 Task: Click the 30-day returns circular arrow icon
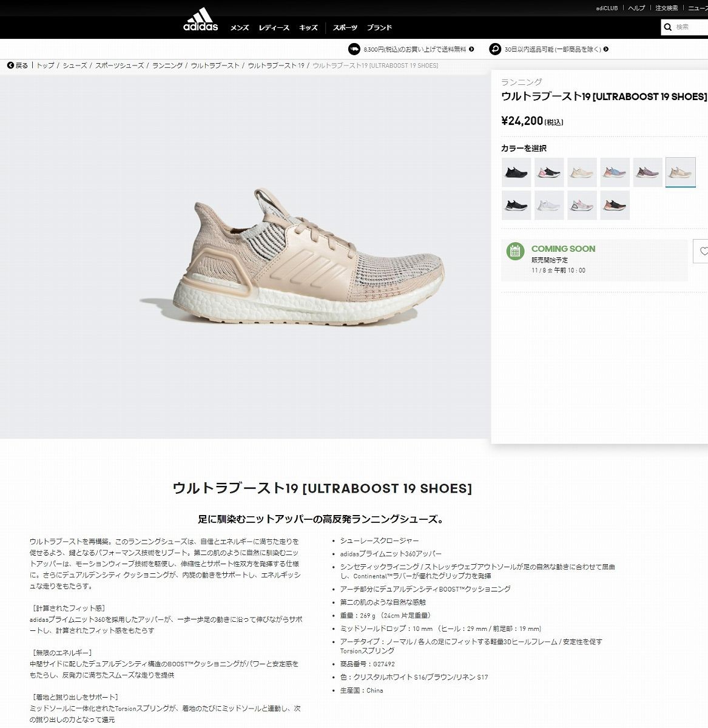[x=495, y=49]
